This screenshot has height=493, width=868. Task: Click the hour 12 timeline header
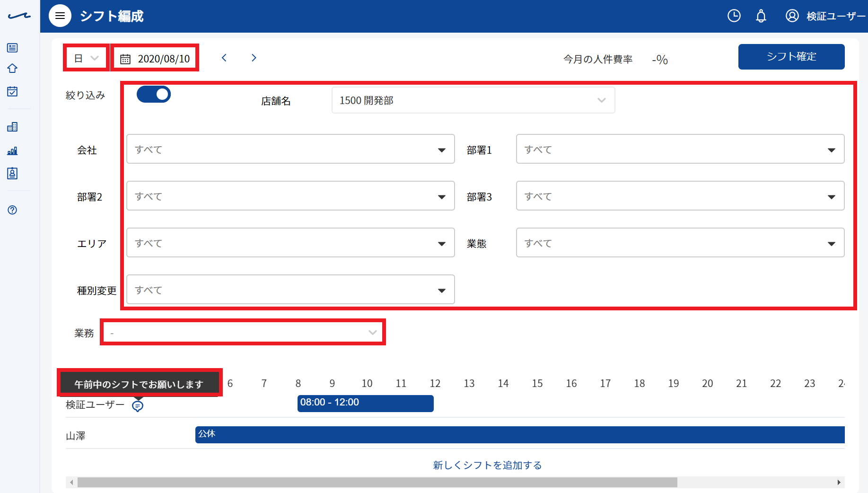pyautogui.click(x=435, y=383)
